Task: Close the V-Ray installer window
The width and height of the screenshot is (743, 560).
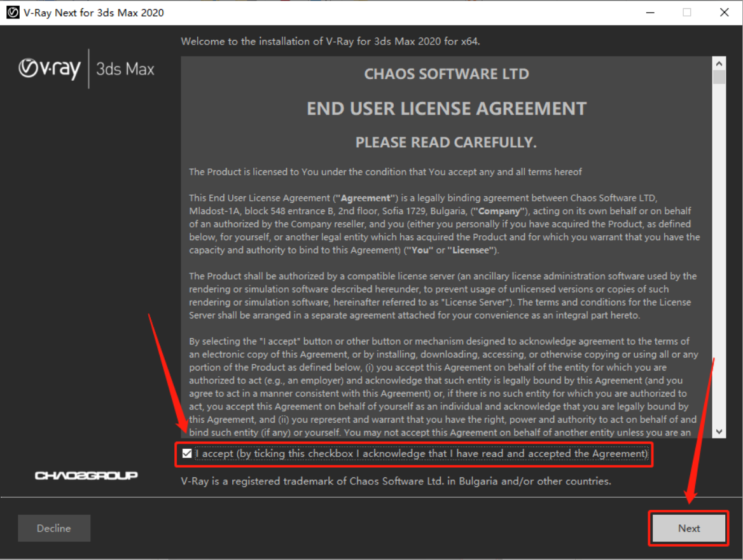Action: tap(724, 13)
